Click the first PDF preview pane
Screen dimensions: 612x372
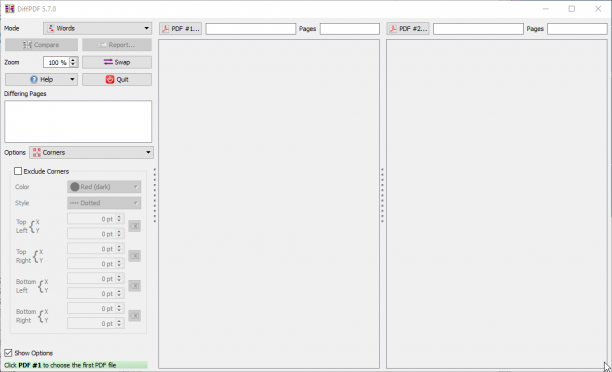[269, 204]
